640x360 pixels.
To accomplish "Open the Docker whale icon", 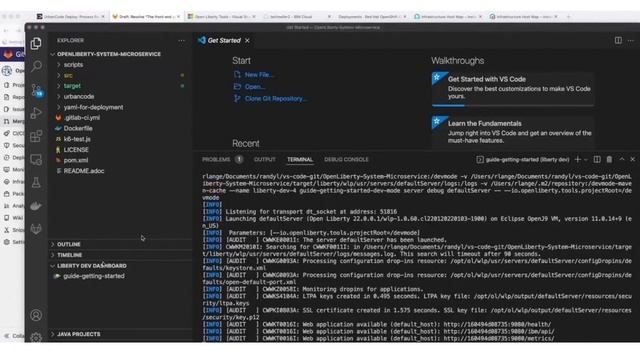I will pyautogui.click(x=36, y=206).
